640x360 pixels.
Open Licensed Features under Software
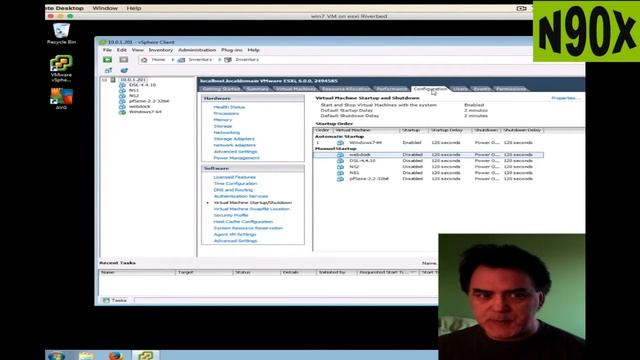(x=235, y=177)
